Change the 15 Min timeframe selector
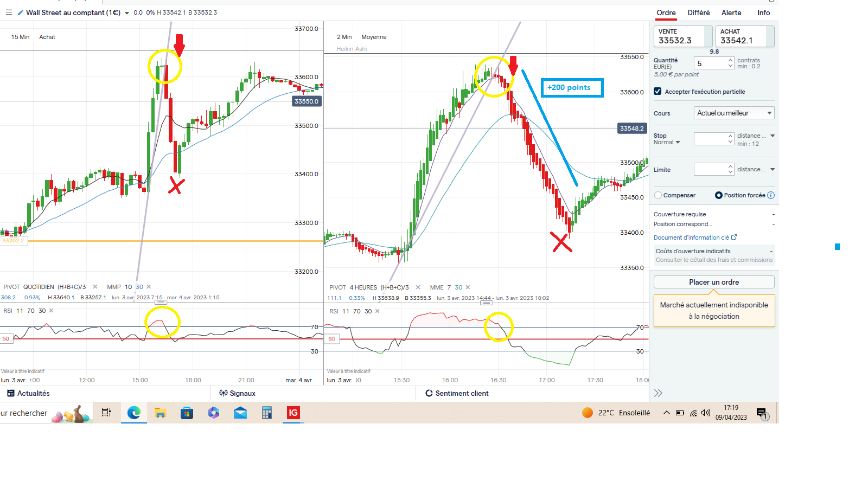868x488 pixels. point(21,37)
